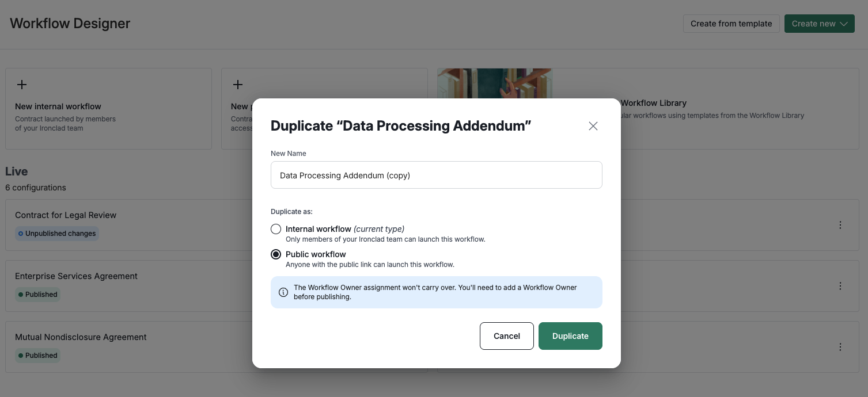
Task: Click the New Name text field
Action: 437,175
